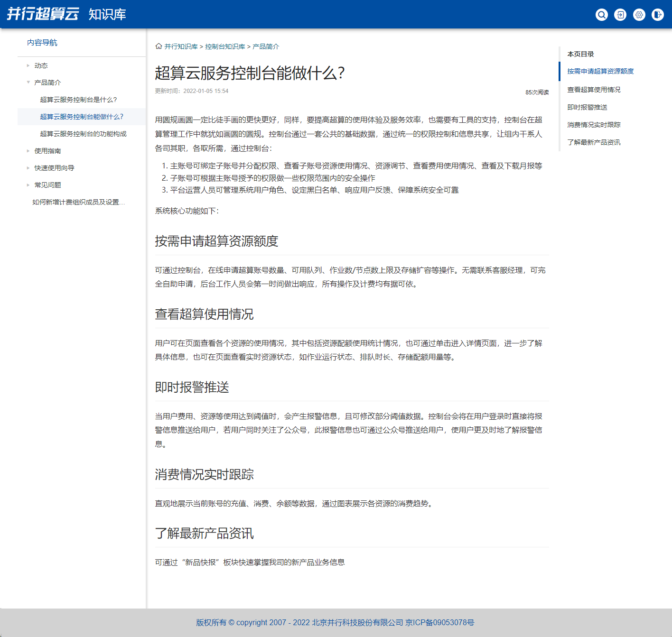
Task: Click the 版权所有 copyright text in footer
Action: [x=300, y=622]
